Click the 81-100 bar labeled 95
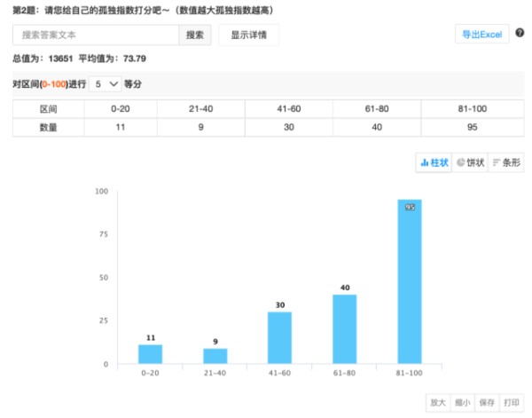 pyautogui.click(x=410, y=281)
